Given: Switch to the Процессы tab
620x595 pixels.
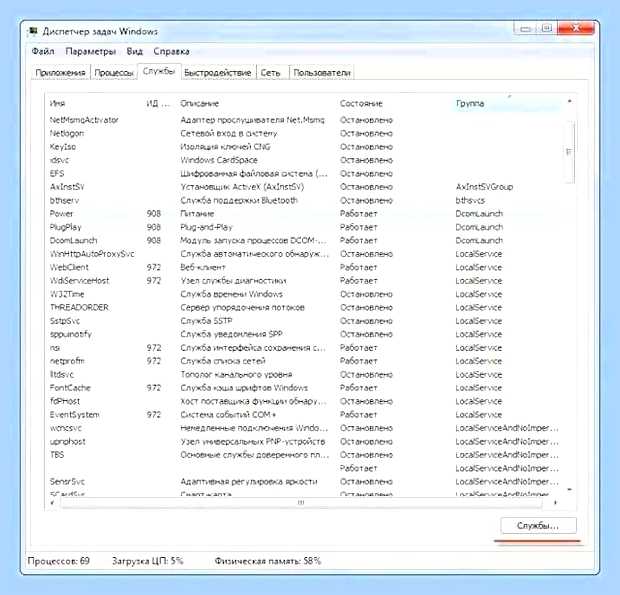Looking at the screenshot, I should click(114, 73).
